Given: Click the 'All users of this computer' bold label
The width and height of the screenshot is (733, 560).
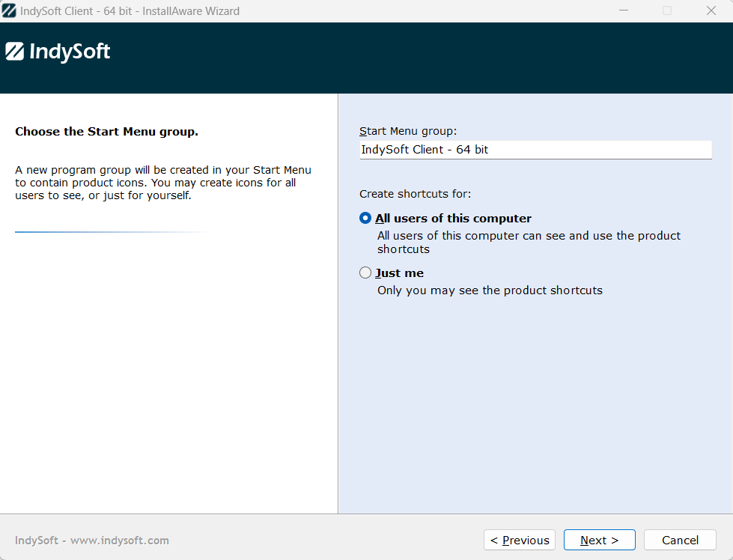Looking at the screenshot, I should [453, 219].
